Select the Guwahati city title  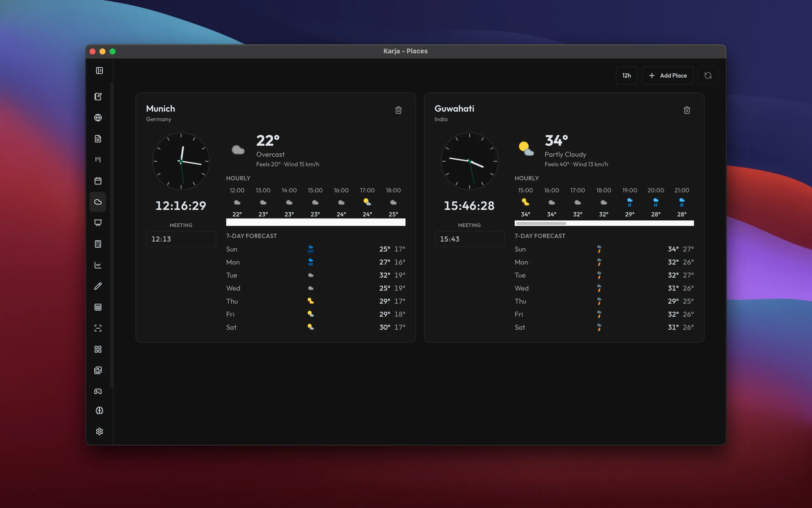point(454,109)
